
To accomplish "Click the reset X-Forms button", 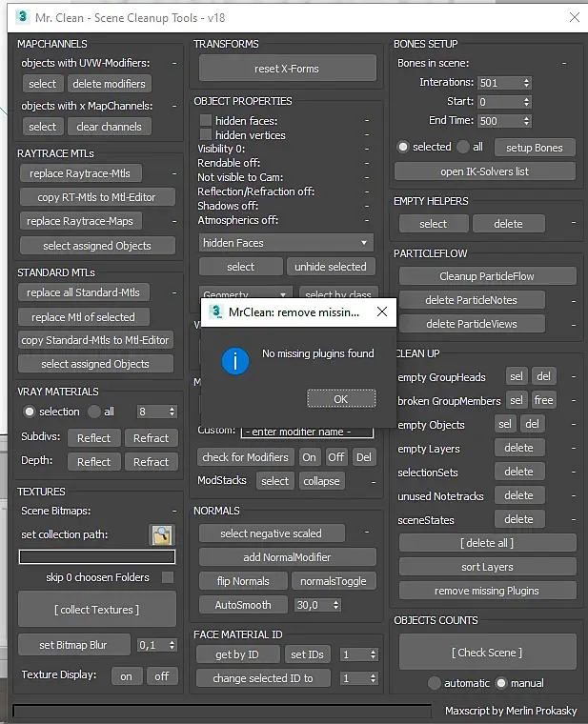I will click(287, 69).
